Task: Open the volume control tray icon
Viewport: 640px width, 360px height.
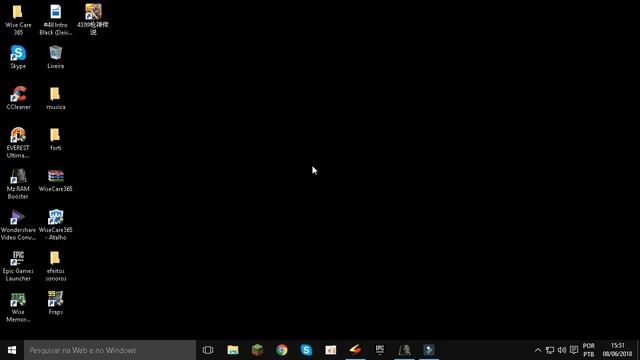Action: [x=562, y=350]
